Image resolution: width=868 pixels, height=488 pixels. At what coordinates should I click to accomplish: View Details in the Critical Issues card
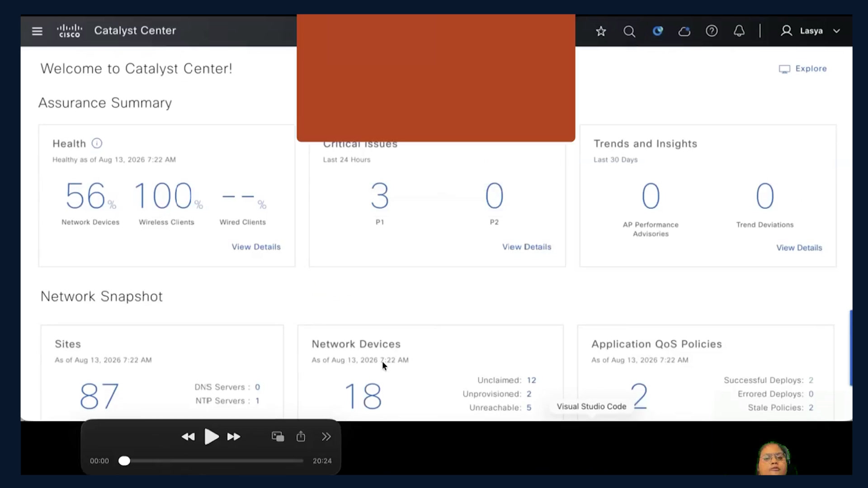[x=527, y=247]
